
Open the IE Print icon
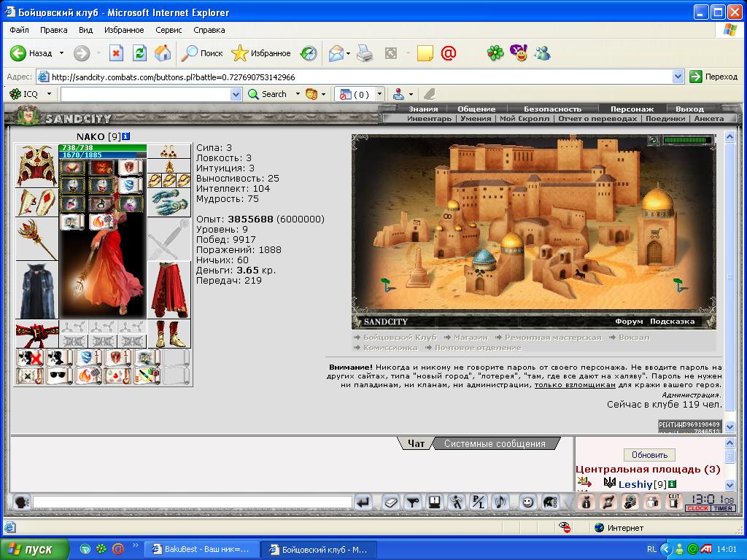365,52
